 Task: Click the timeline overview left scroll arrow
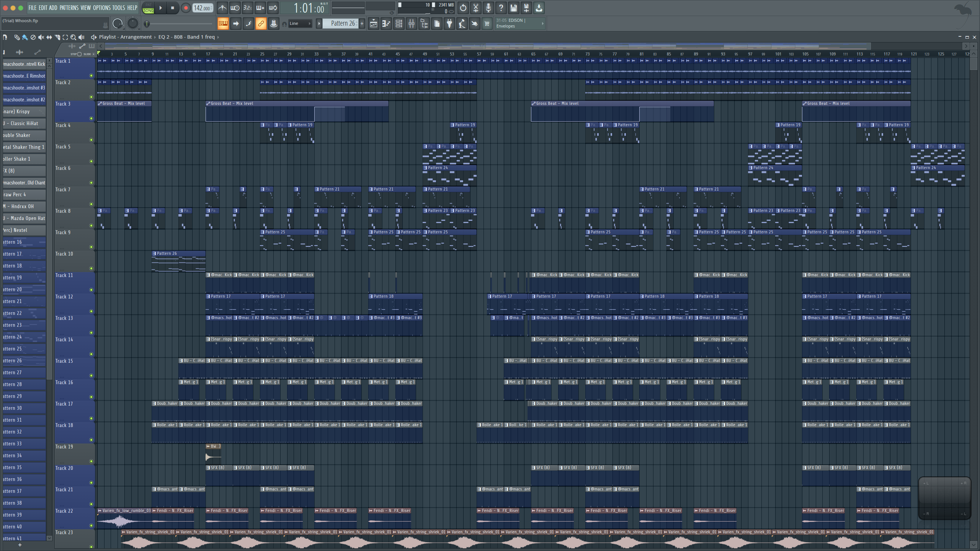(x=101, y=46)
